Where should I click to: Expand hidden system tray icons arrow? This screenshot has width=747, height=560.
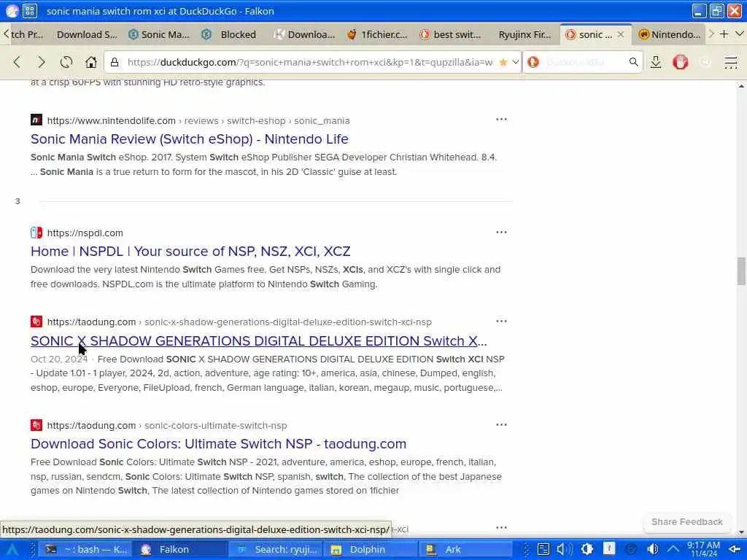673,549
